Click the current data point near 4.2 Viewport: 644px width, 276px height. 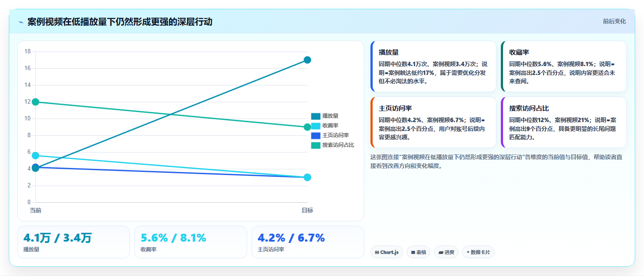36,168
